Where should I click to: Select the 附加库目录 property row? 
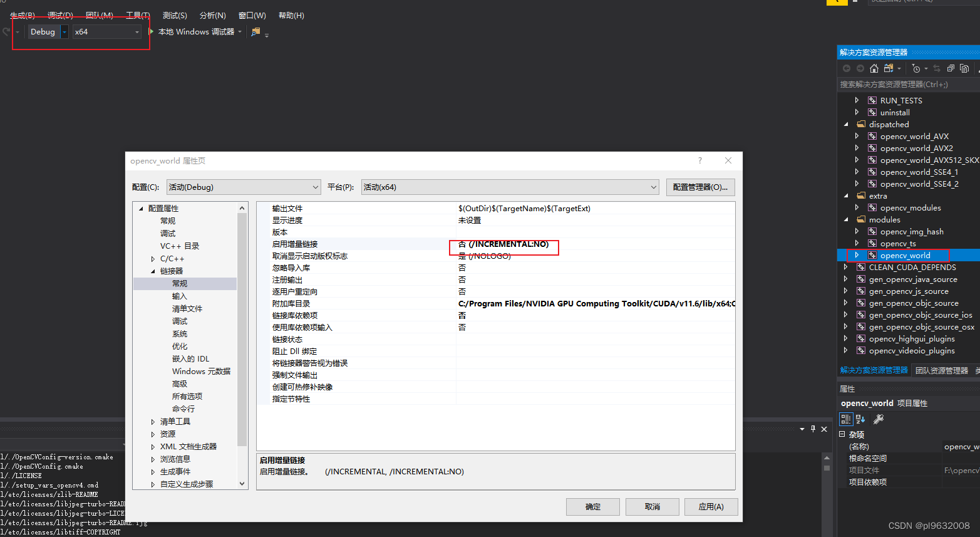click(496, 303)
